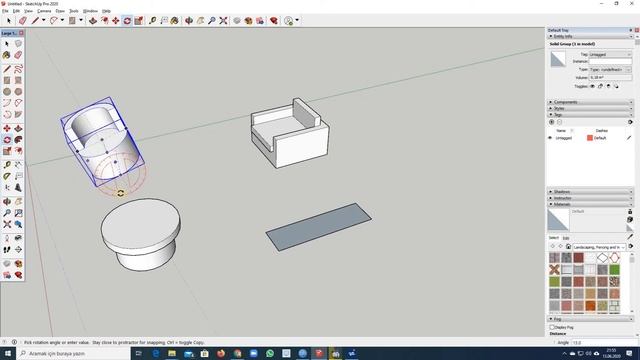Expand the Instructor panel

click(590, 198)
